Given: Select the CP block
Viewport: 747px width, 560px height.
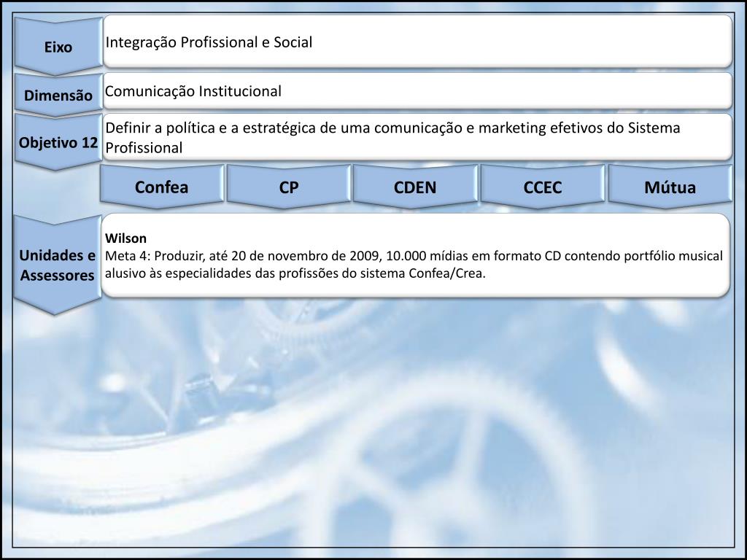Looking at the screenshot, I should tap(289, 187).
